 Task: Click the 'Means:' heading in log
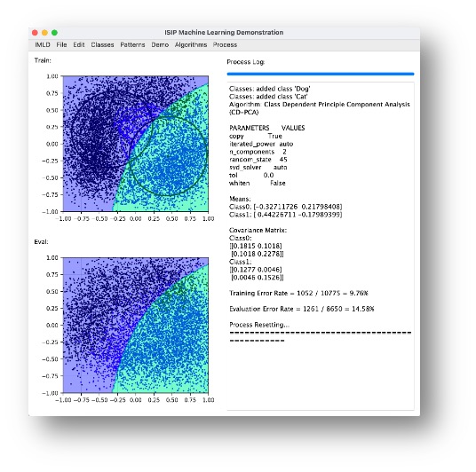240,199
